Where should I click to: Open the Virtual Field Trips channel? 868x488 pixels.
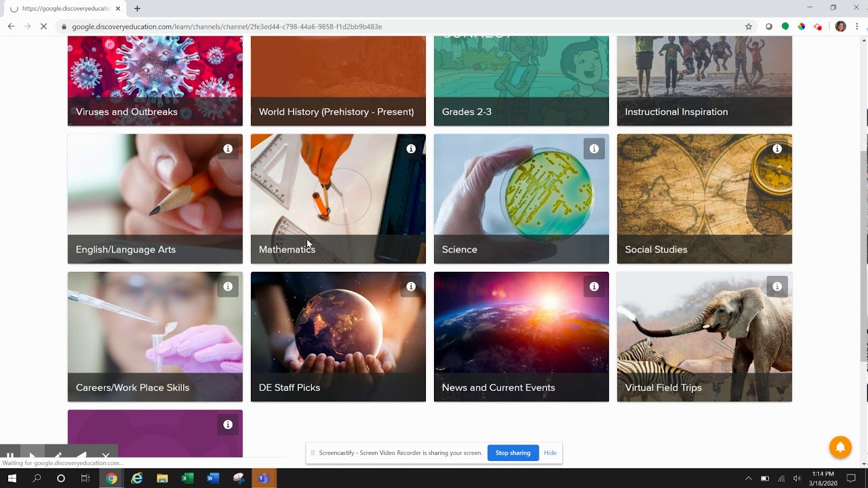(x=705, y=337)
